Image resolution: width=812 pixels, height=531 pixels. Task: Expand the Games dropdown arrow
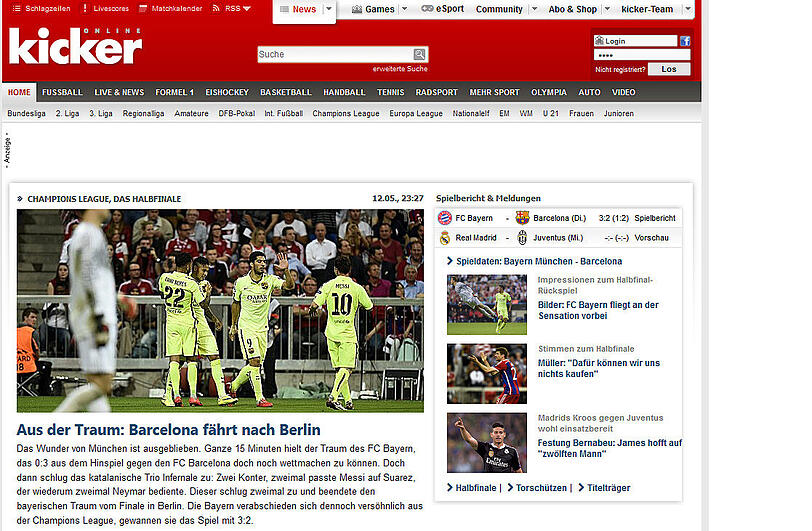tap(405, 9)
